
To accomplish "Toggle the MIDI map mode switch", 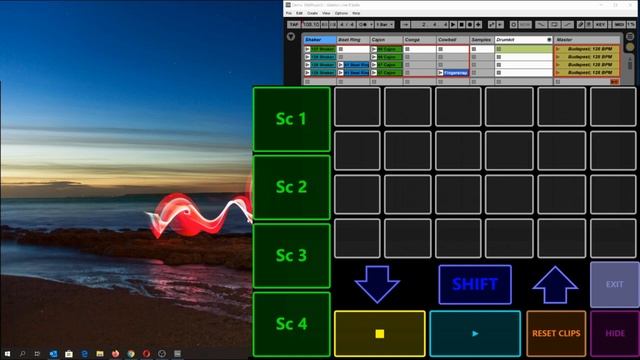I will coord(619,25).
